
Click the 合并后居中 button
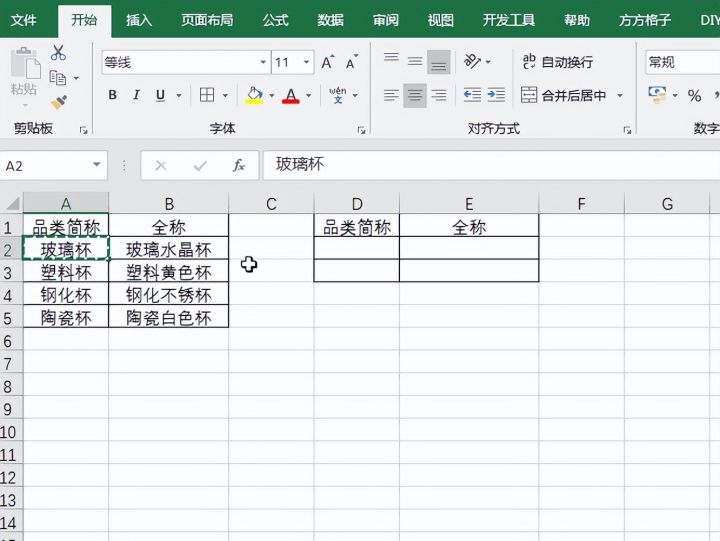563,95
